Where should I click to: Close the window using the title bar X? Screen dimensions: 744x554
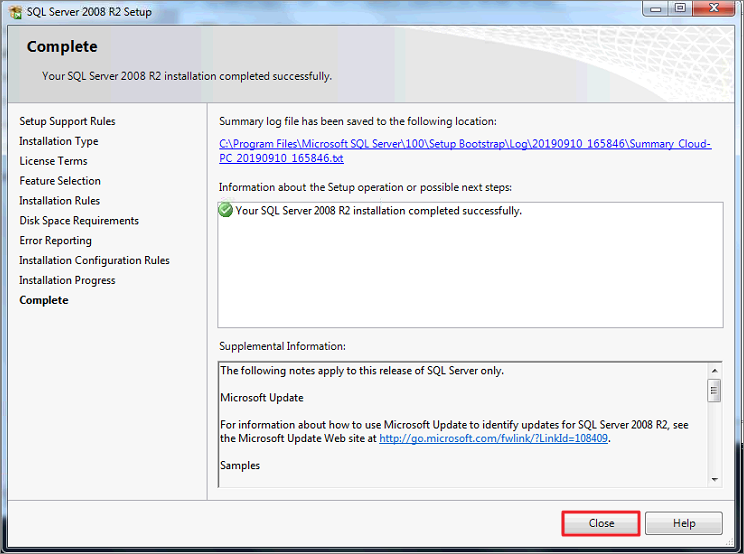(714, 9)
